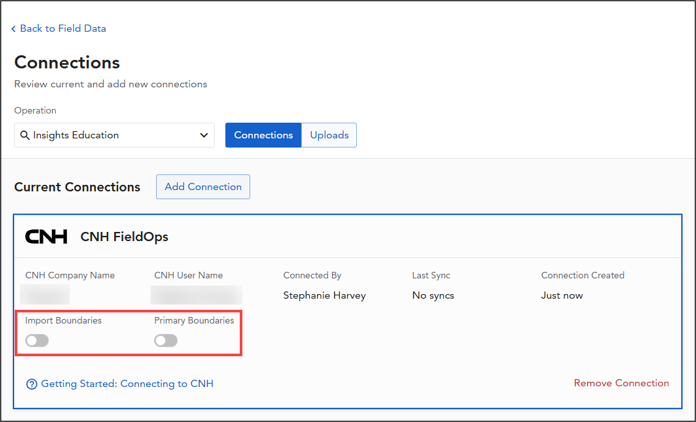Click the Operation field label

35,110
